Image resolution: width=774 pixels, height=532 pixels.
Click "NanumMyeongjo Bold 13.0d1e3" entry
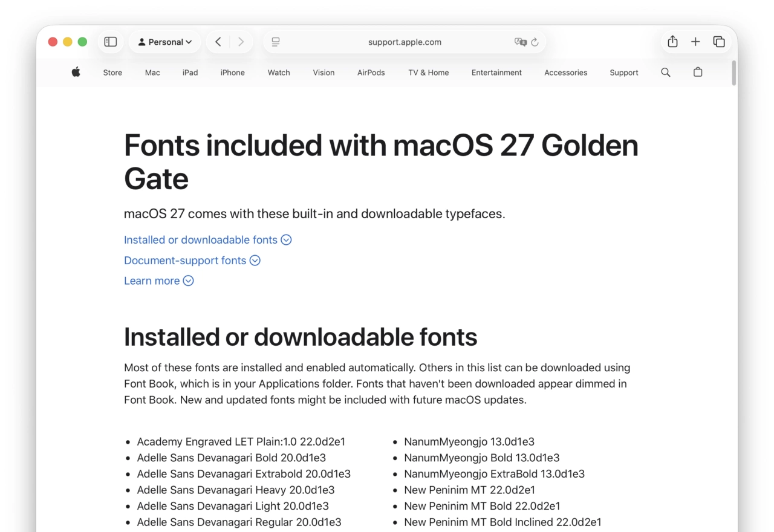click(482, 458)
